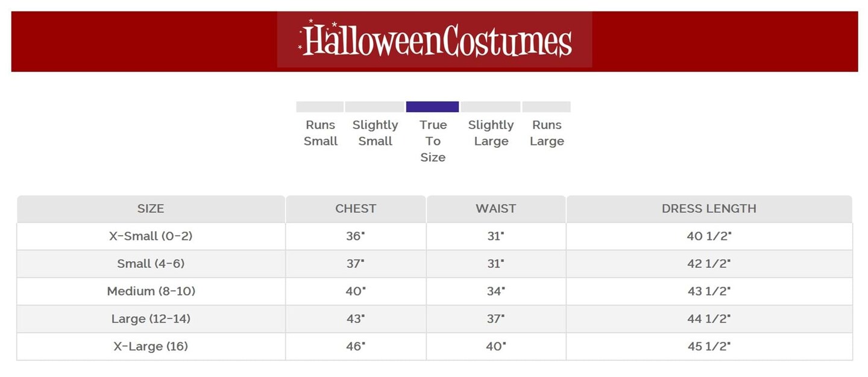Choose the Medium (8-10) size label
868x377 pixels.
[151, 291]
